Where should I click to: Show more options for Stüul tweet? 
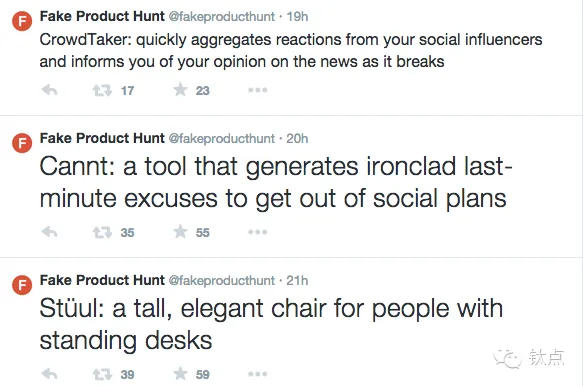(258, 374)
